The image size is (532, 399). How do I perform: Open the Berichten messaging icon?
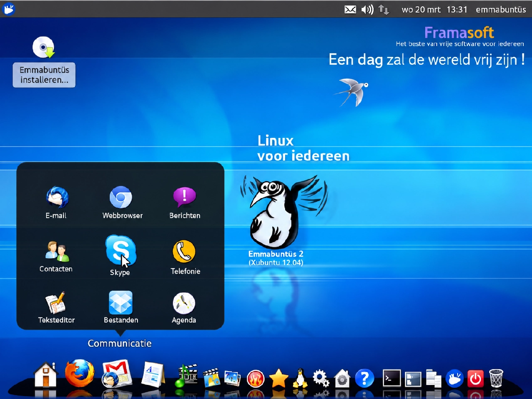185,197
